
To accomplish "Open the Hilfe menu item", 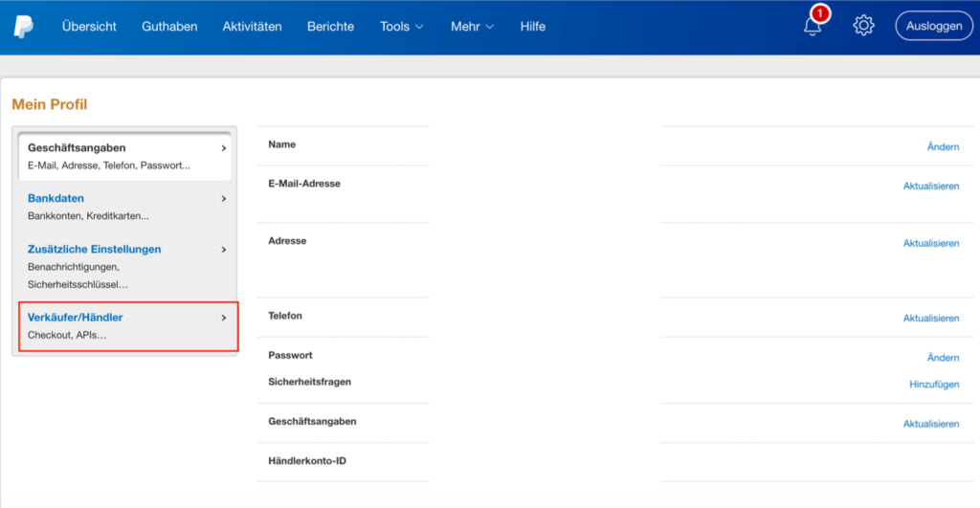I will tap(532, 26).
